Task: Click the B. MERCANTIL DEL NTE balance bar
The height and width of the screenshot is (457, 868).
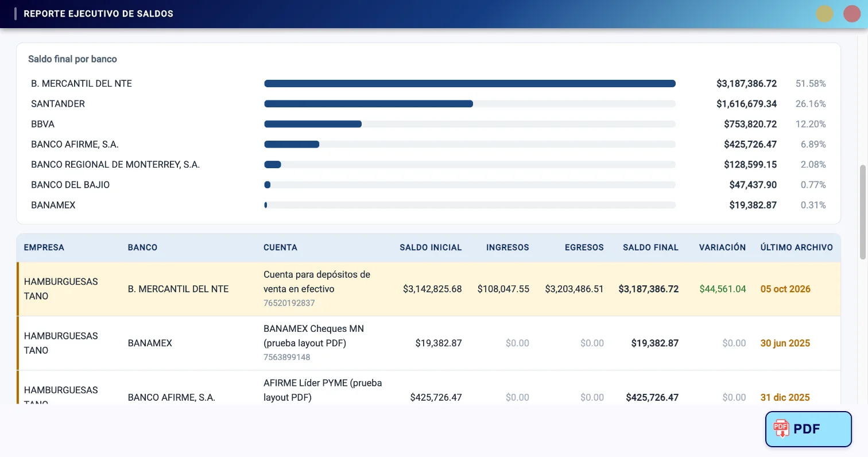Action: pos(470,84)
